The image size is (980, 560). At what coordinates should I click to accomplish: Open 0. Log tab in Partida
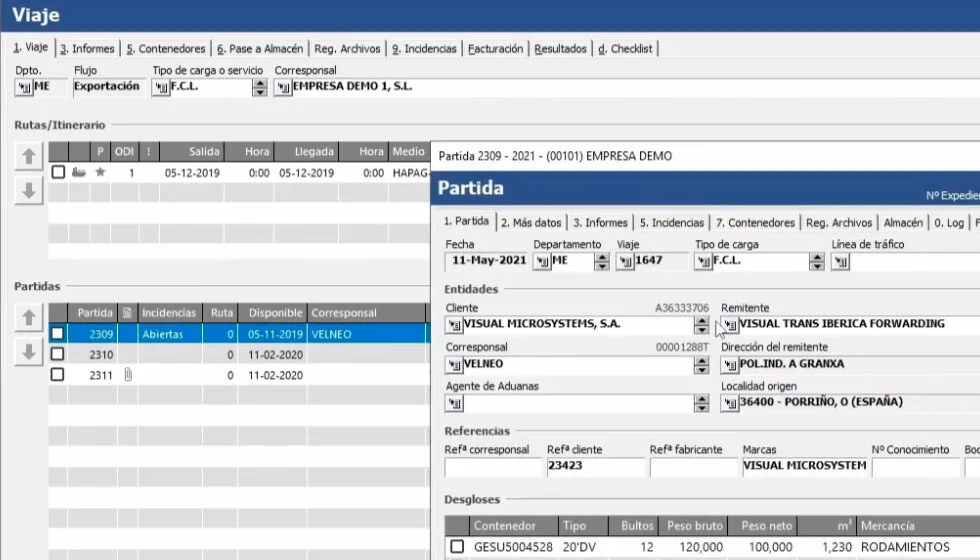tap(949, 222)
